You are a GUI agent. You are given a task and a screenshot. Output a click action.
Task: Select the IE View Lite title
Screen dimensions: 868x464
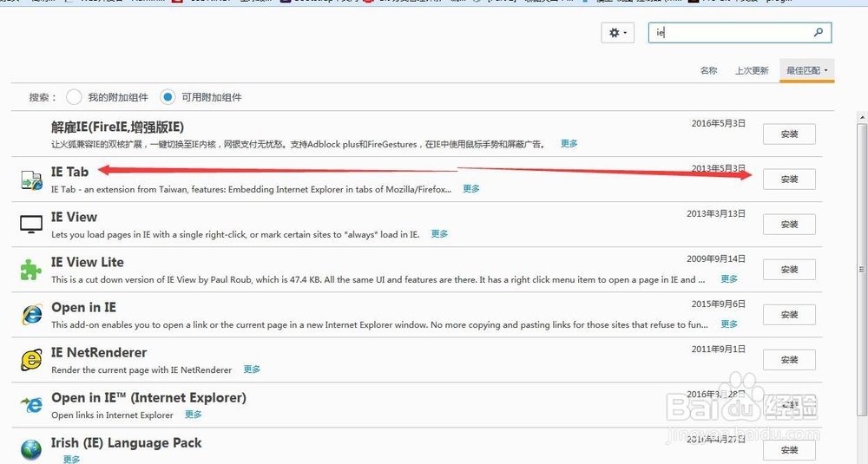tap(88, 262)
